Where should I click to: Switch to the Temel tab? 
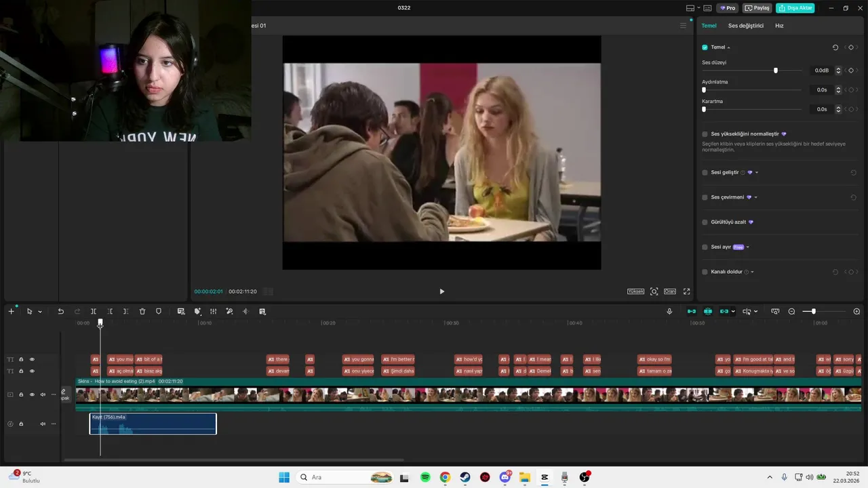click(x=709, y=26)
